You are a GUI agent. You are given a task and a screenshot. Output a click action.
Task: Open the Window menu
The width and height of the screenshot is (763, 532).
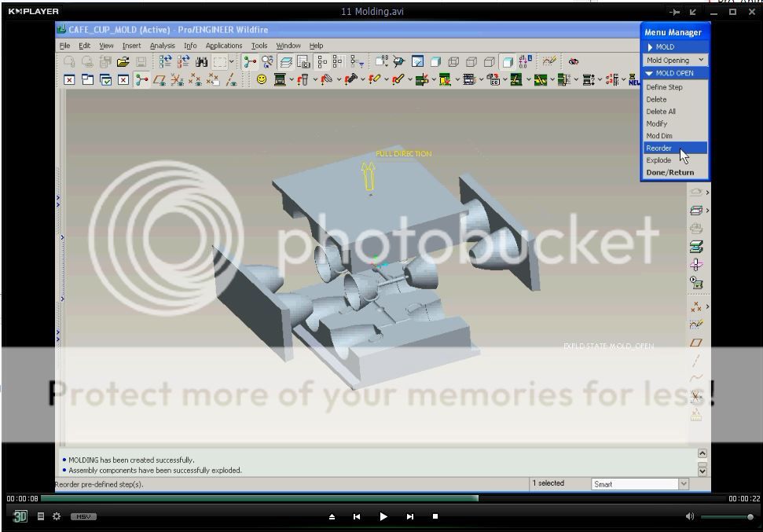pos(288,46)
